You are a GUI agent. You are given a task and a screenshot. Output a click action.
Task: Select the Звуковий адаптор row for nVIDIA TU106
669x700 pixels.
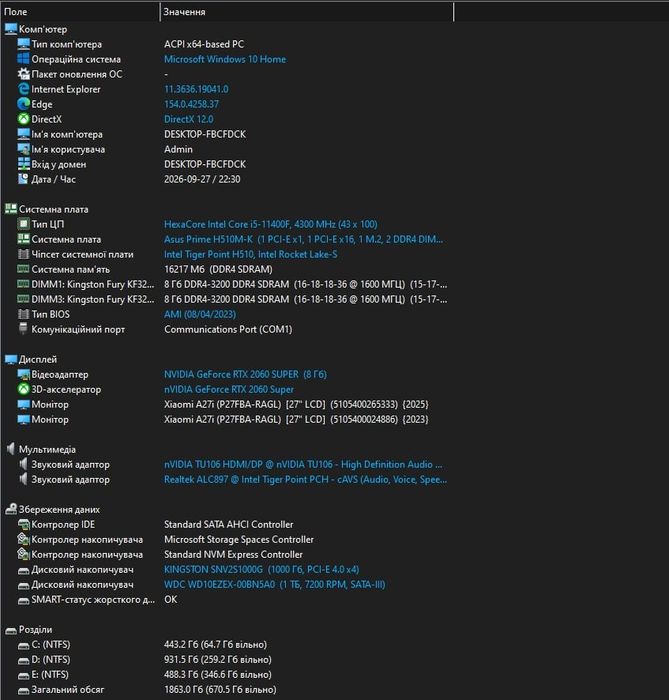[x=231, y=464]
